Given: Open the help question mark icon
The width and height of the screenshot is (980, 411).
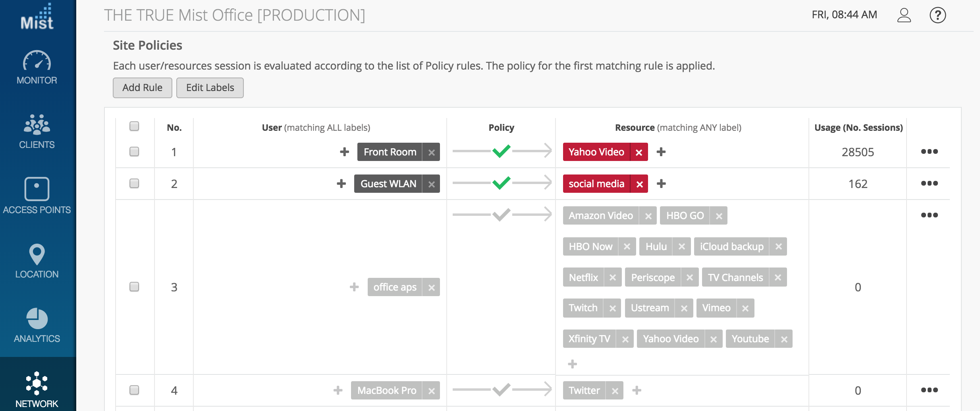Looking at the screenshot, I should (x=938, y=16).
